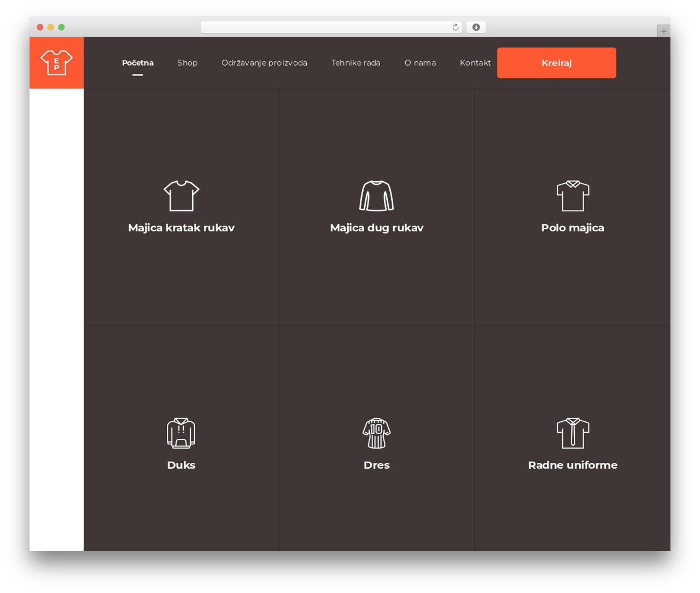
Task: Minimize window with yellow traffic light
Action: pos(50,27)
